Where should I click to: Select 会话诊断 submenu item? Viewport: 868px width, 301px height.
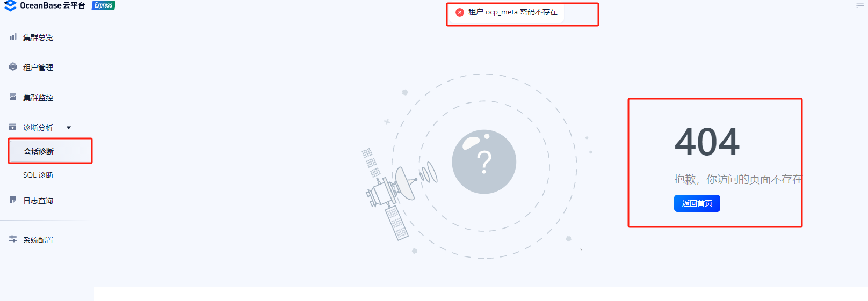click(x=50, y=151)
